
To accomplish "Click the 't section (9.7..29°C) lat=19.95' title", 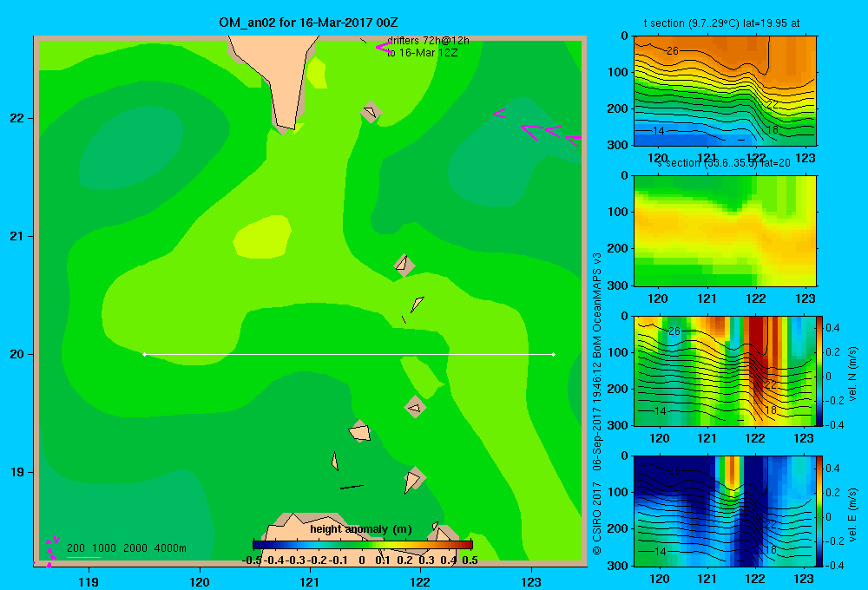I will coord(721,23).
